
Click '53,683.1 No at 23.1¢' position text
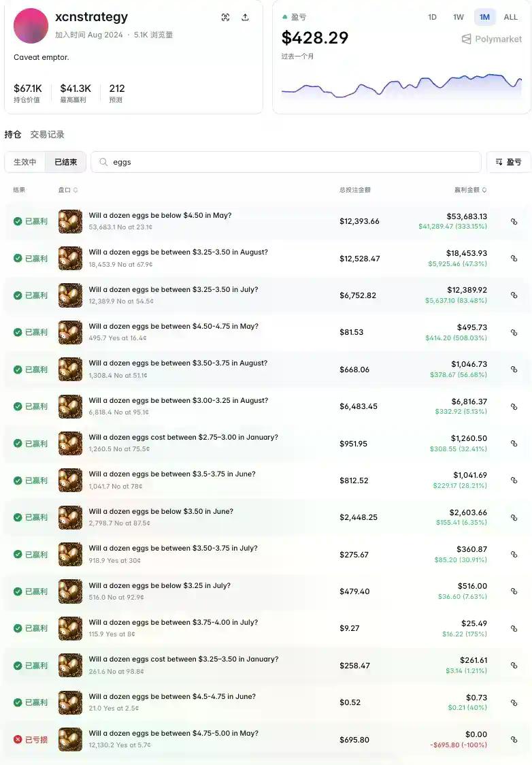point(120,227)
